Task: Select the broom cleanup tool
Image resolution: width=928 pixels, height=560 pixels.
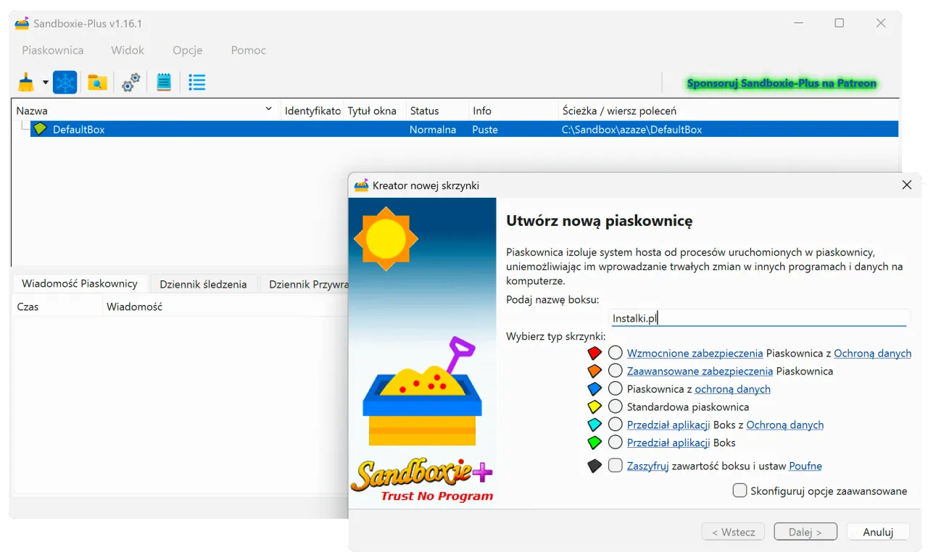Action: (x=24, y=82)
